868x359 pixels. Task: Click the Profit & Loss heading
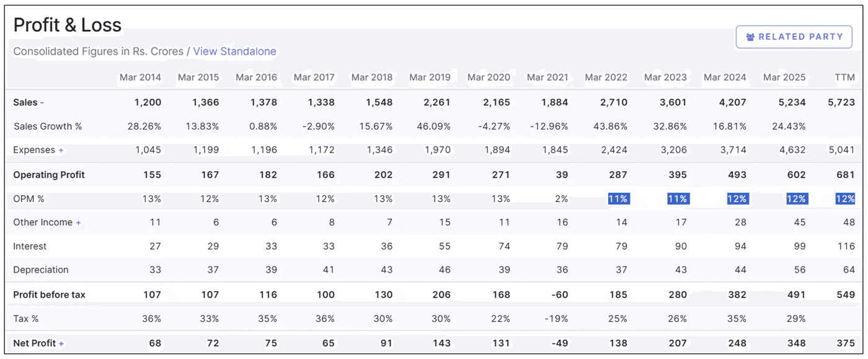click(x=68, y=25)
